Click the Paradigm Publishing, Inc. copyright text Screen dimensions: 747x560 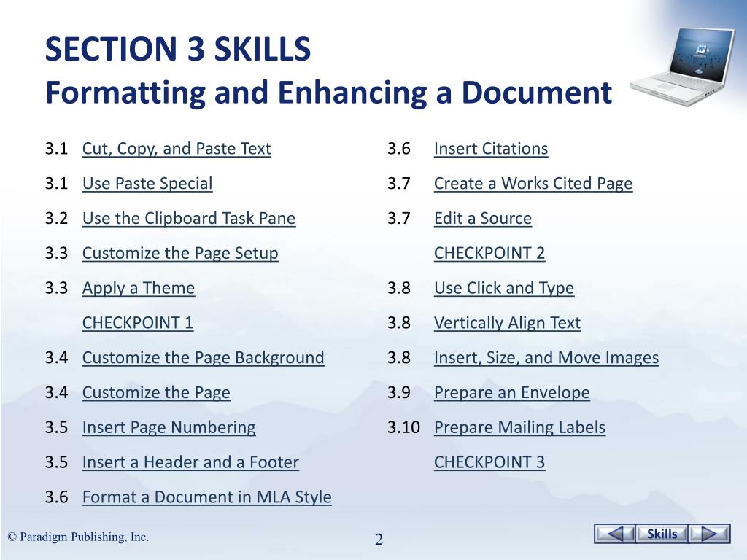point(78,537)
